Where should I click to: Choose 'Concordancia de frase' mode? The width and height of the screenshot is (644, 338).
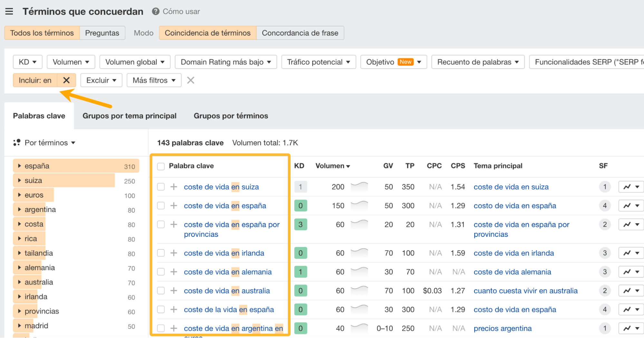point(300,33)
